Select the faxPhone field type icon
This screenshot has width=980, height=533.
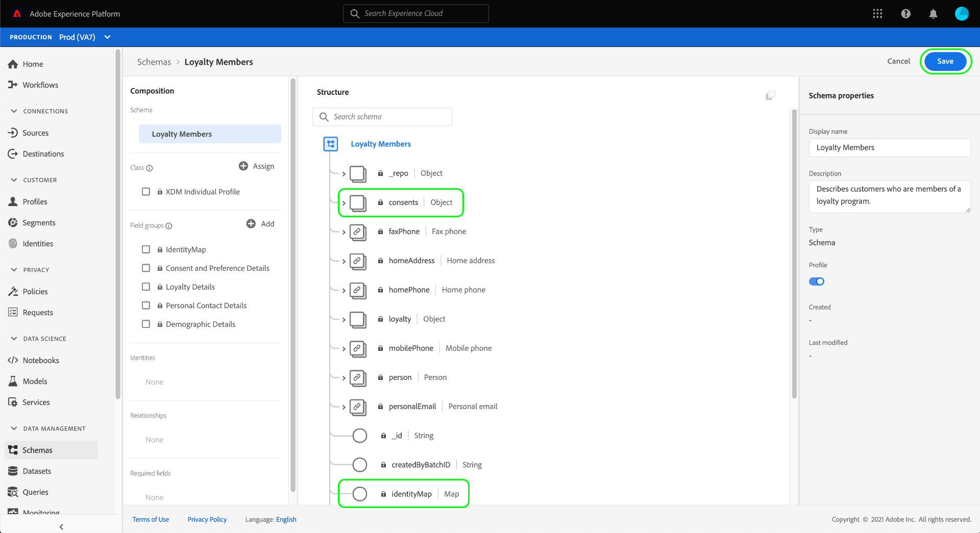coord(358,232)
